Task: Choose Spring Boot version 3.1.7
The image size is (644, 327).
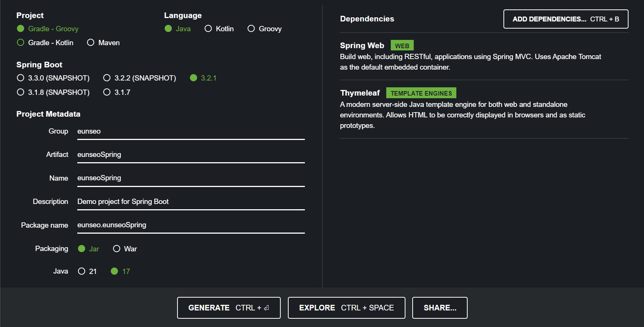Action: coord(117,92)
